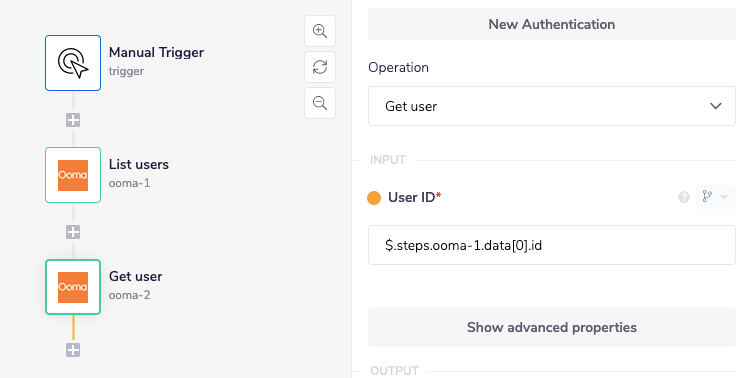The width and height of the screenshot is (740, 378).
Task: Select the Get user Ooma step icon
Action: tap(73, 287)
